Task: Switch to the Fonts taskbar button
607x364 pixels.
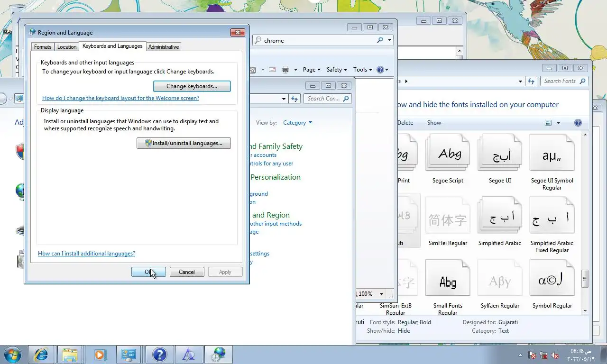Action: click(x=189, y=355)
